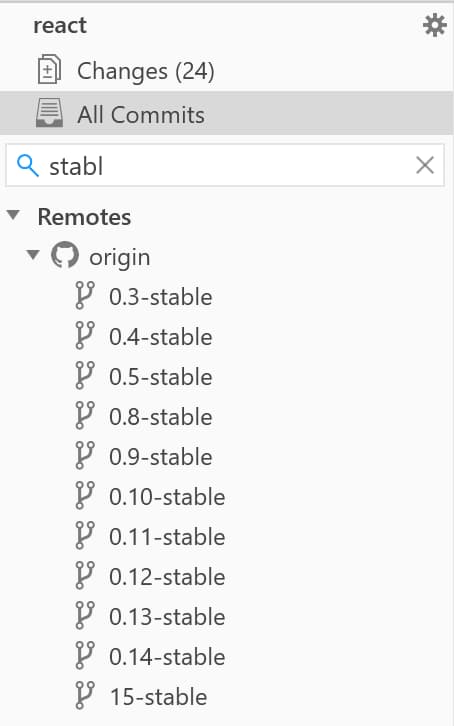
Task: Click branch icon next to 0.10-stable
Action: pos(85,495)
